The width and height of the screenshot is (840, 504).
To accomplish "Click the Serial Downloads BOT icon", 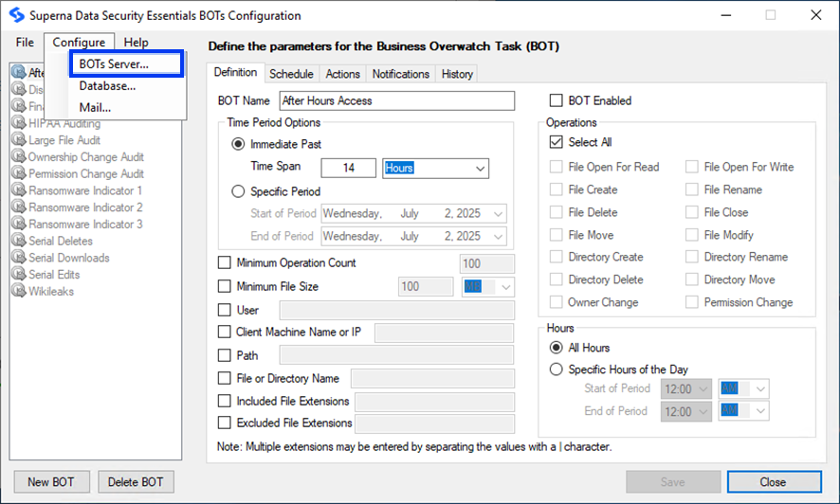I will coord(19,258).
